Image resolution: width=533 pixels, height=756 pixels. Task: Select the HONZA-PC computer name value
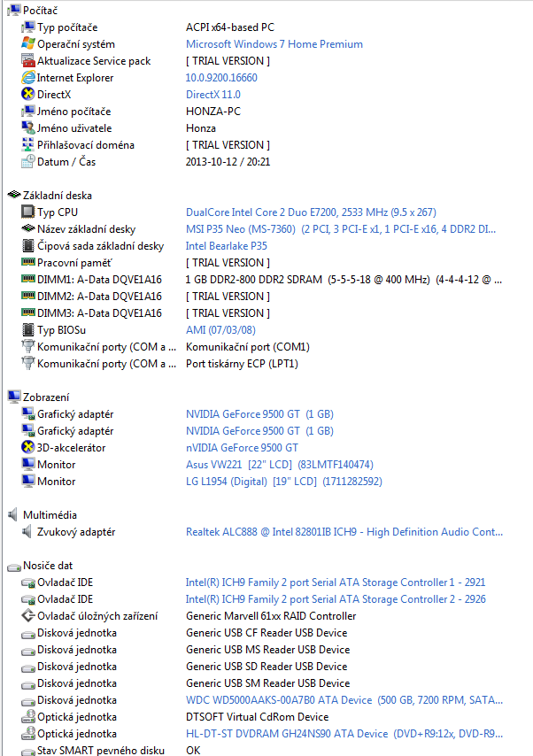[x=213, y=112]
